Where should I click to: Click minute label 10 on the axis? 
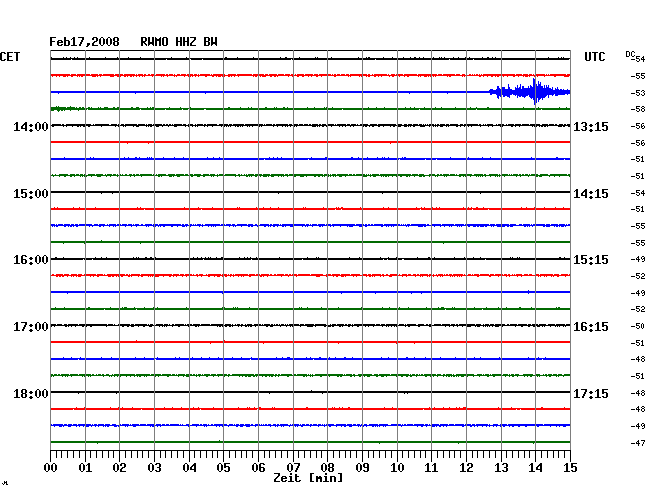tap(397, 468)
